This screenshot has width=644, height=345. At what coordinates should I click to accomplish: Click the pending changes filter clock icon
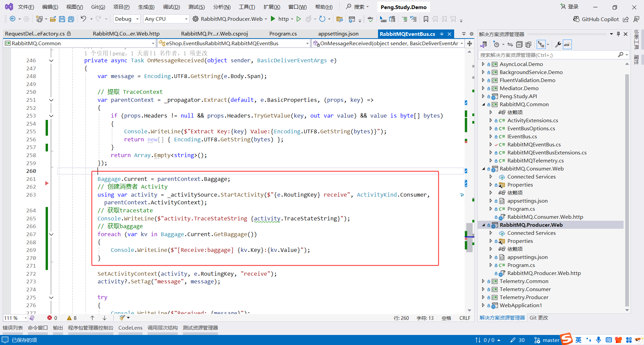[497, 45]
